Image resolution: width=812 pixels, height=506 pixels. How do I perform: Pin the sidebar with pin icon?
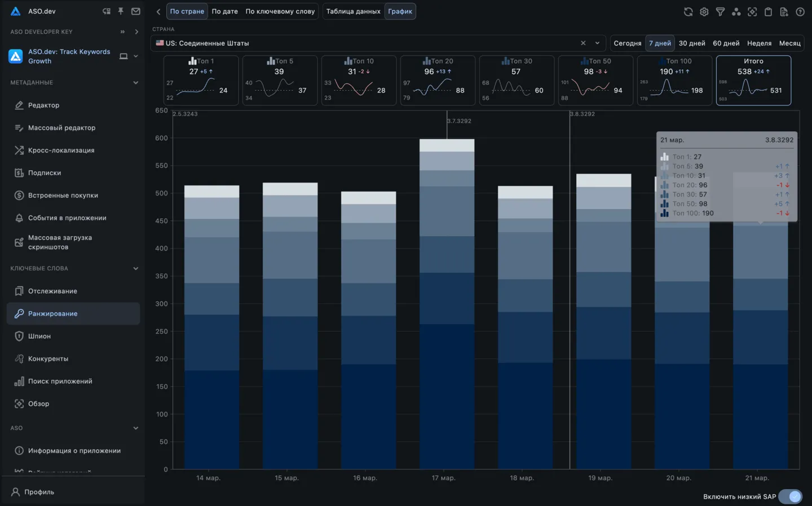(121, 11)
